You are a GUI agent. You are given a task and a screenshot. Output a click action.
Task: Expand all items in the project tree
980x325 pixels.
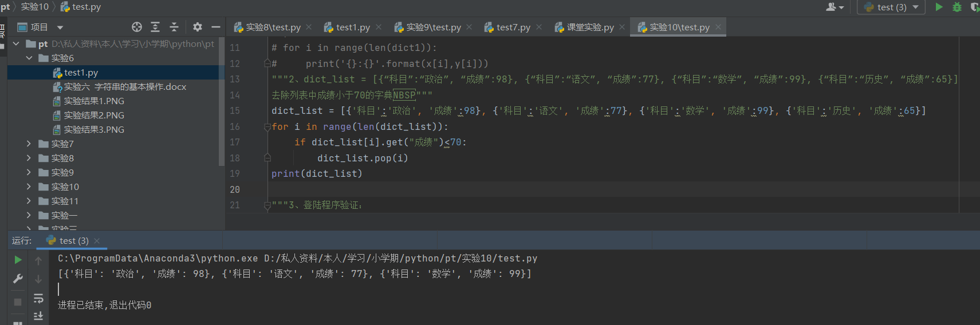coord(155,27)
